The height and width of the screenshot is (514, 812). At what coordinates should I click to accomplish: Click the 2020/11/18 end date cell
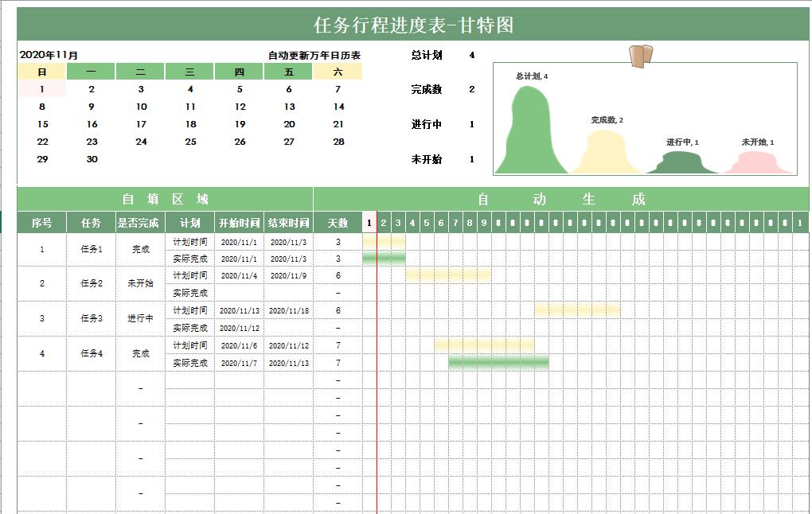pyautogui.click(x=289, y=311)
